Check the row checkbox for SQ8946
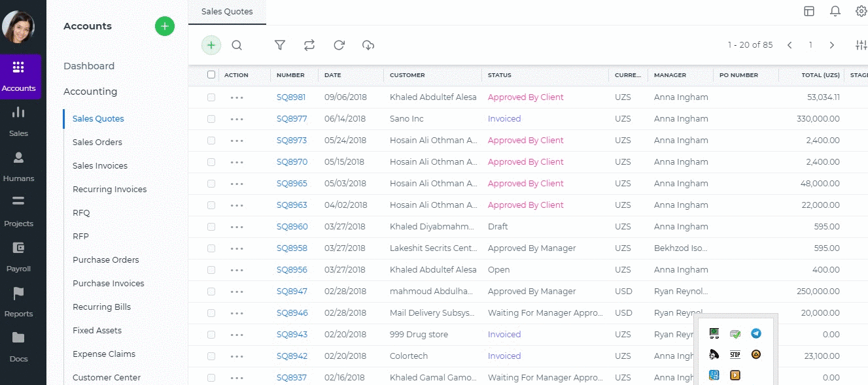Viewport: 868px width, 385px height. (211, 313)
